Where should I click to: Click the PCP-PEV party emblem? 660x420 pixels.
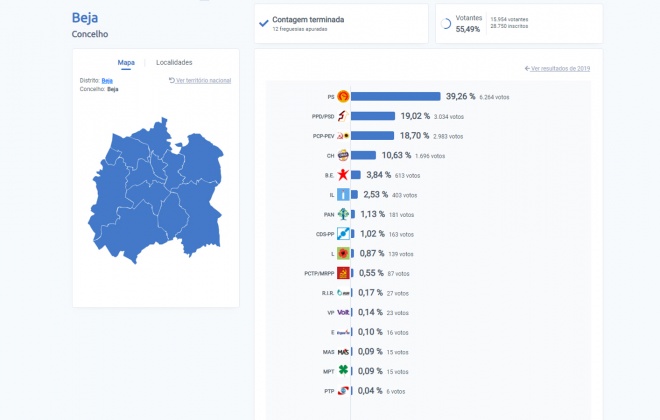click(343, 136)
